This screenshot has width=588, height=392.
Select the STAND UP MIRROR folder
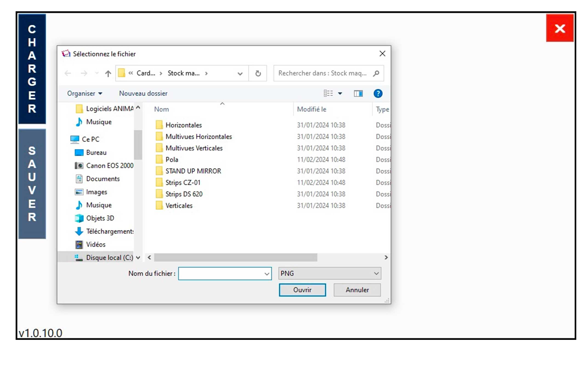[x=193, y=171]
